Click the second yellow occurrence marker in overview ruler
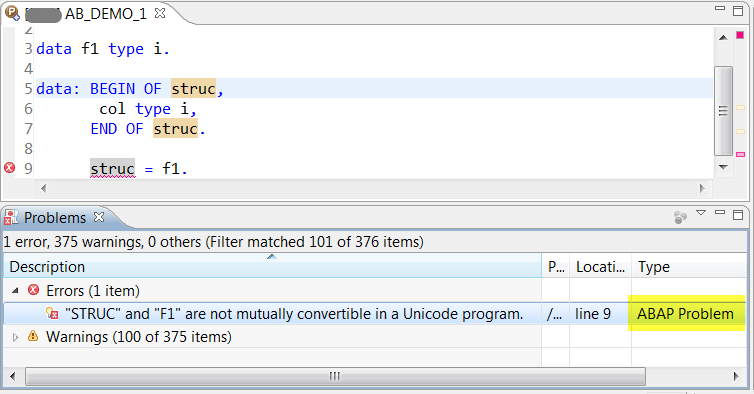The image size is (754, 394). (741, 131)
